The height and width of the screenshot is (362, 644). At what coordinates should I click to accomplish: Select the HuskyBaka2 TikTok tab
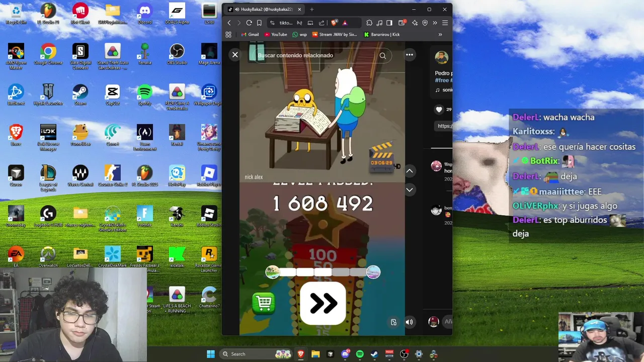(264, 9)
